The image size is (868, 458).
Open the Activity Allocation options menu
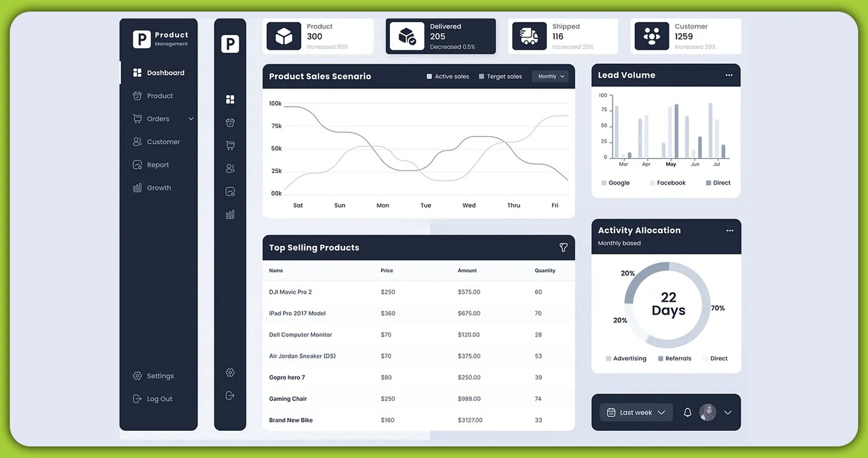tap(729, 230)
